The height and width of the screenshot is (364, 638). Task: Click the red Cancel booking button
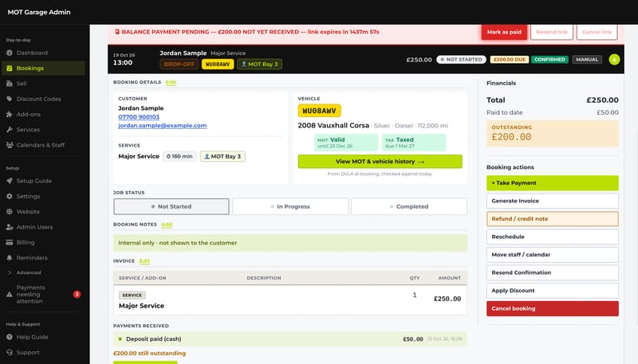click(x=553, y=308)
